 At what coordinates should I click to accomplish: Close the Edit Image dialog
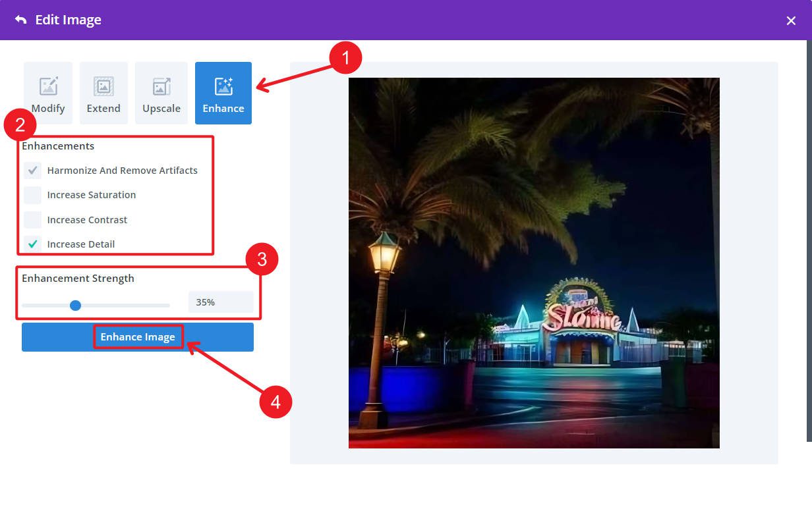point(791,20)
